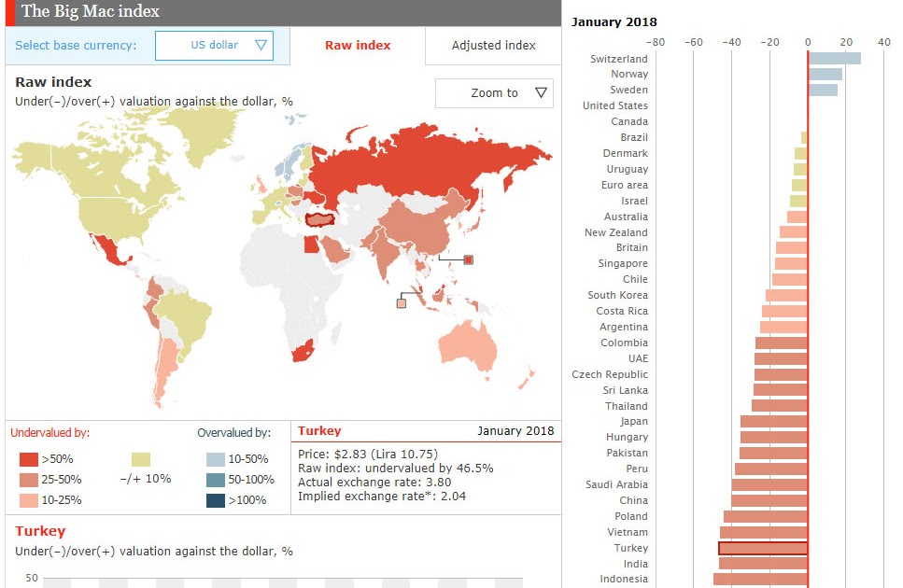
Task: Click the Sri Lanka label
Action: 625,390
